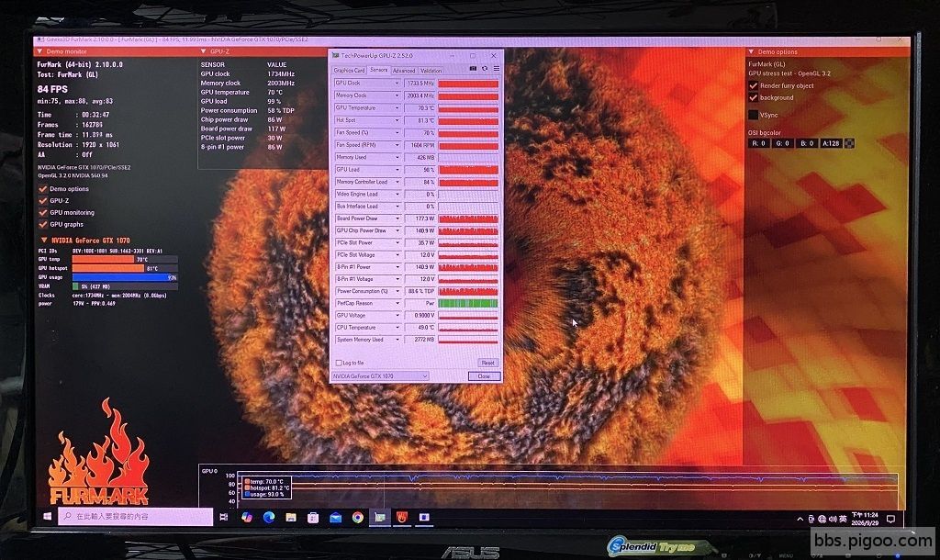Image resolution: width=940 pixels, height=560 pixels.
Task: Select the Sensors tab in GPU-Z
Action: pyautogui.click(x=378, y=70)
